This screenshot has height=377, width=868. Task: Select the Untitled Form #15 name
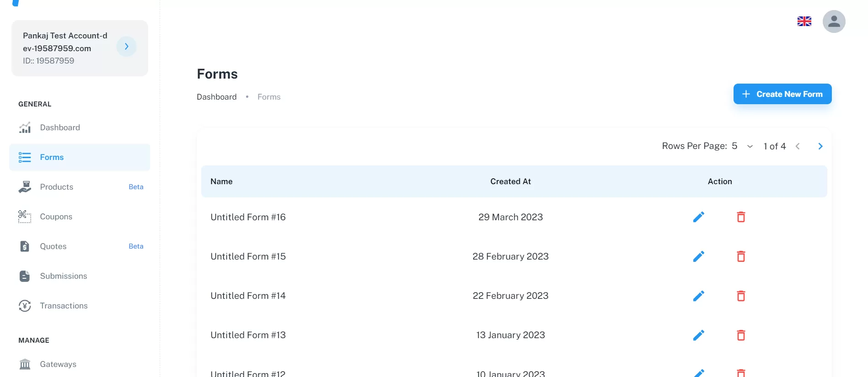point(248,256)
